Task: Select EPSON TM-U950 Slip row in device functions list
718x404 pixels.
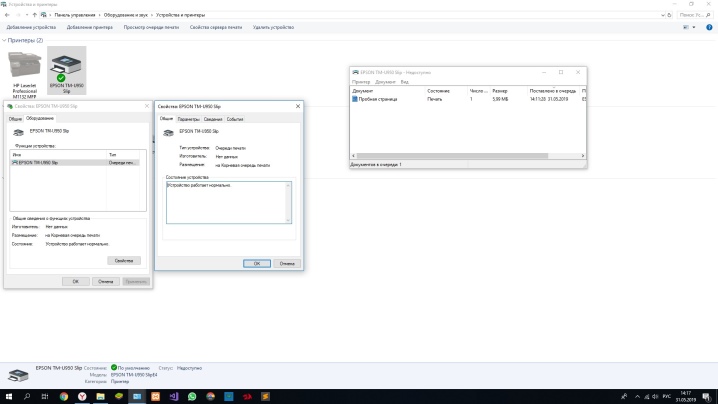Action: click(x=75, y=163)
